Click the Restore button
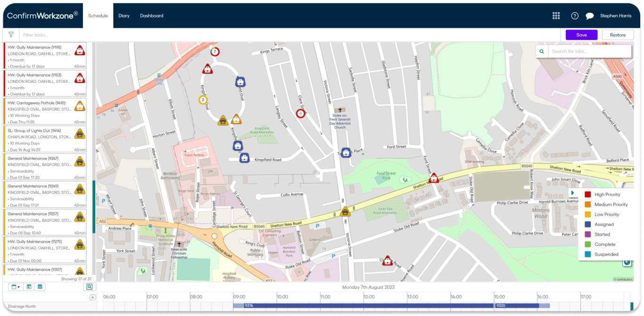Image resolution: width=644 pixels, height=316 pixels. point(618,35)
